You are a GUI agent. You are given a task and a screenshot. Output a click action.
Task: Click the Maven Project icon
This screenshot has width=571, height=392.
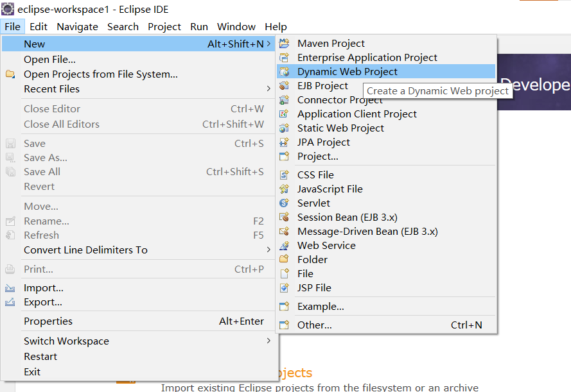(284, 43)
